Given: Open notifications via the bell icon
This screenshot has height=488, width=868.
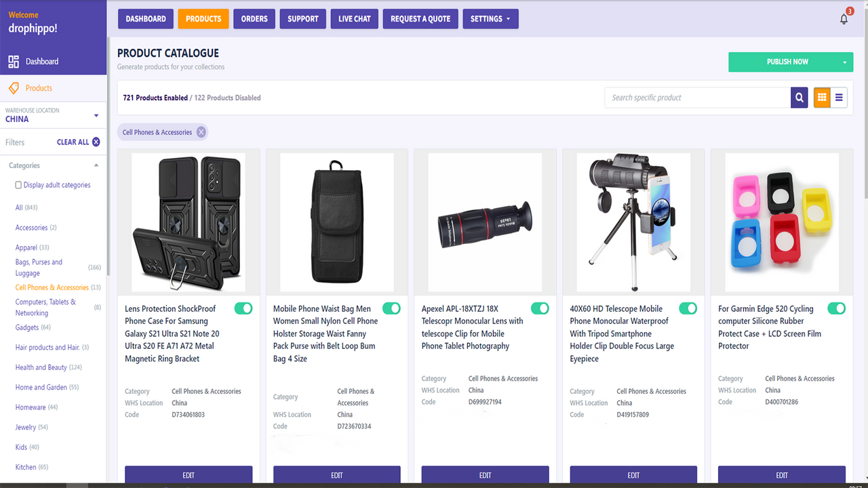Looking at the screenshot, I should [x=844, y=19].
